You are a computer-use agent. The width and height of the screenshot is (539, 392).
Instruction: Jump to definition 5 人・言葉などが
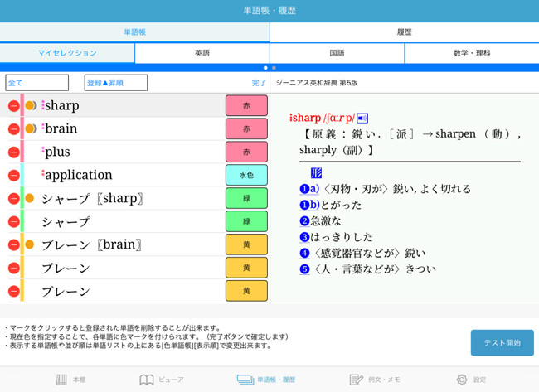(x=304, y=269)
